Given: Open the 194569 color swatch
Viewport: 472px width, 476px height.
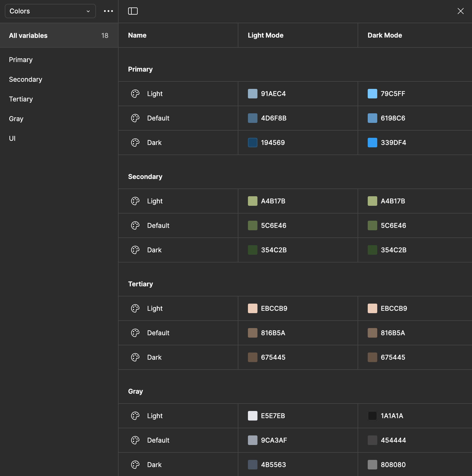Looking at the screenshot, I should pyautogui.click(x=253, y=143).
